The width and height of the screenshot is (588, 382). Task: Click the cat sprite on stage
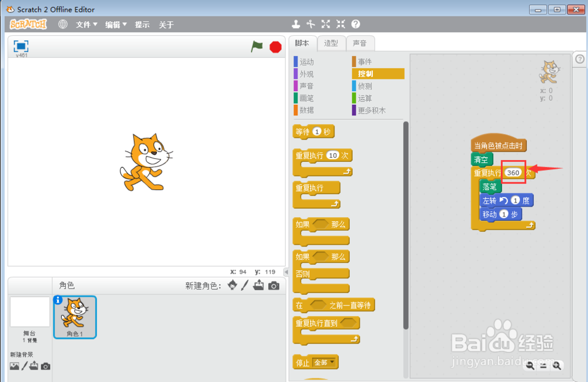click(146, 162)
